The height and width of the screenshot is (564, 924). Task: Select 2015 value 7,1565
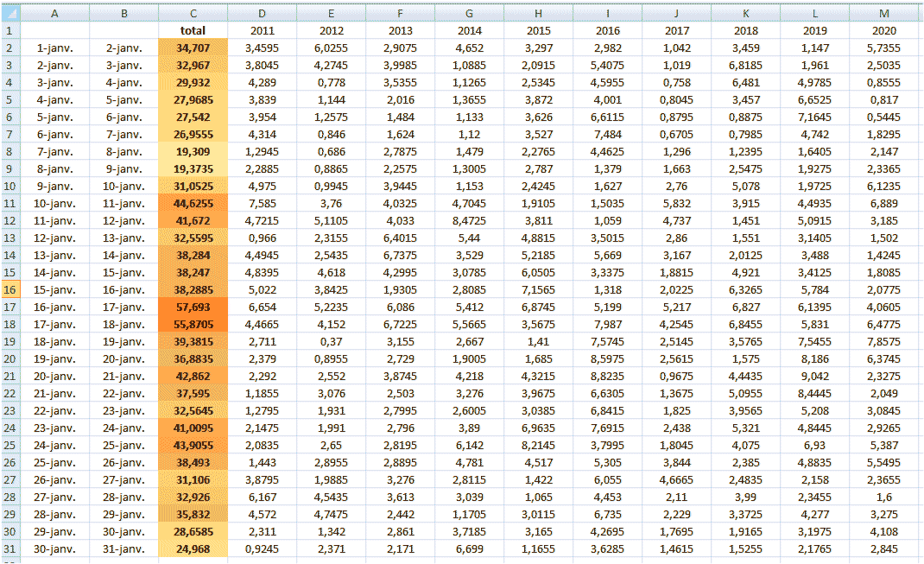tap(539, 290)
